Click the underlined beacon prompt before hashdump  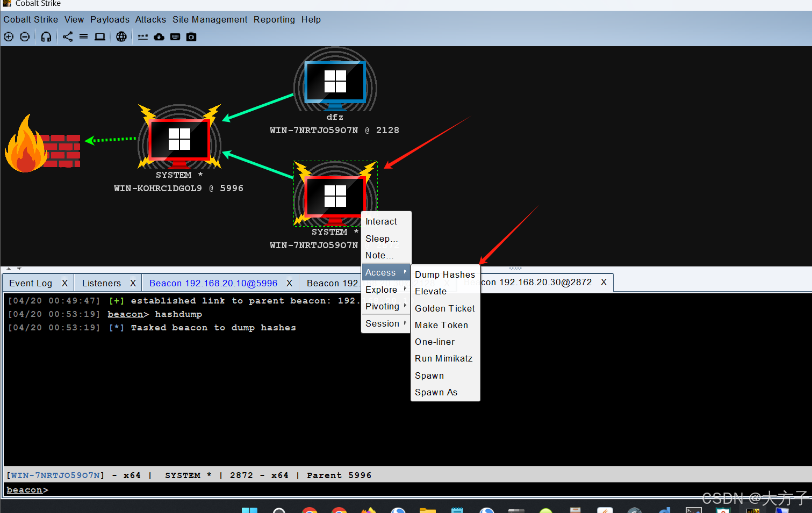coord(126,314)
